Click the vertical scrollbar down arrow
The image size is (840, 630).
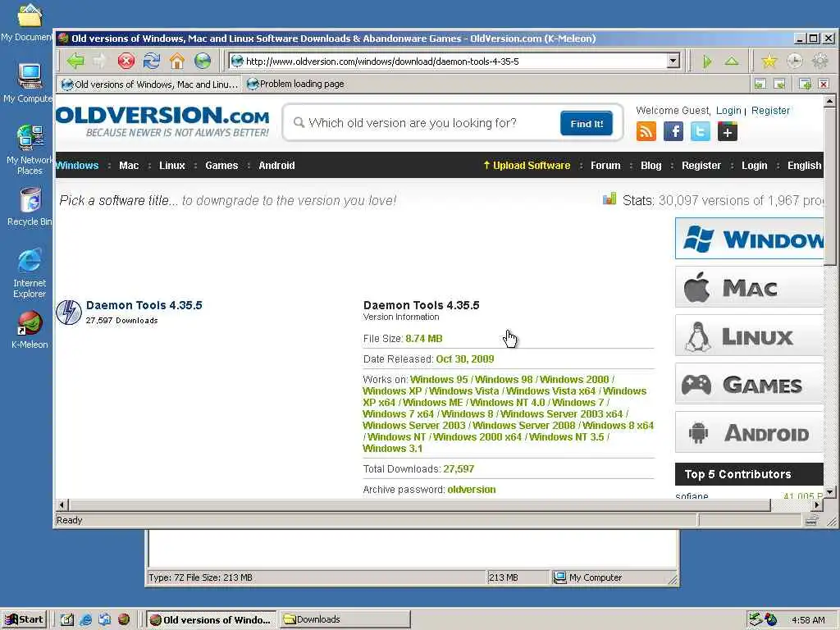click(x=829, y=491)
